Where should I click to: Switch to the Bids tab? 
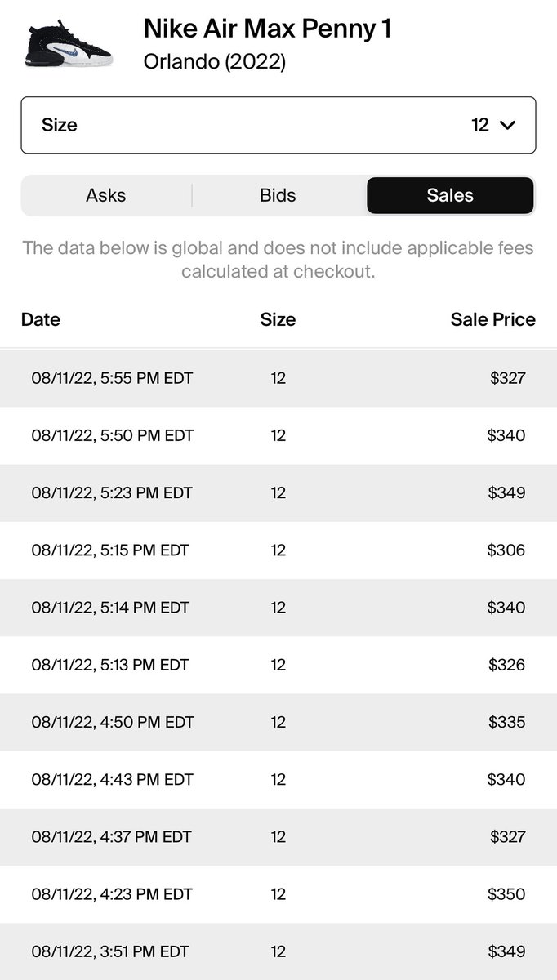pos(278,195)
